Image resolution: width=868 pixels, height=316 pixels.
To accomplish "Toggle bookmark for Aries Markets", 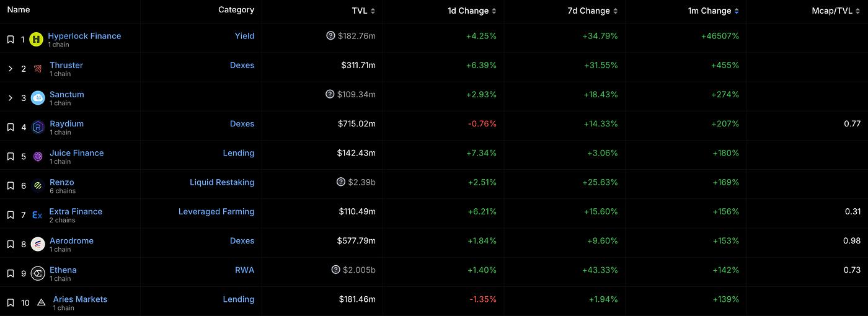I will 11,303.
